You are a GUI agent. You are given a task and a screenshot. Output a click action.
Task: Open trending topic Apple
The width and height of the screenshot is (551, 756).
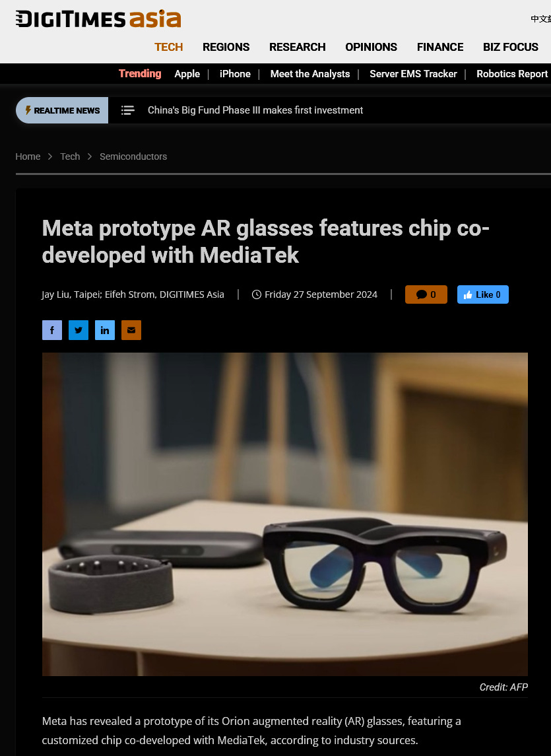[x=187, y=74]
